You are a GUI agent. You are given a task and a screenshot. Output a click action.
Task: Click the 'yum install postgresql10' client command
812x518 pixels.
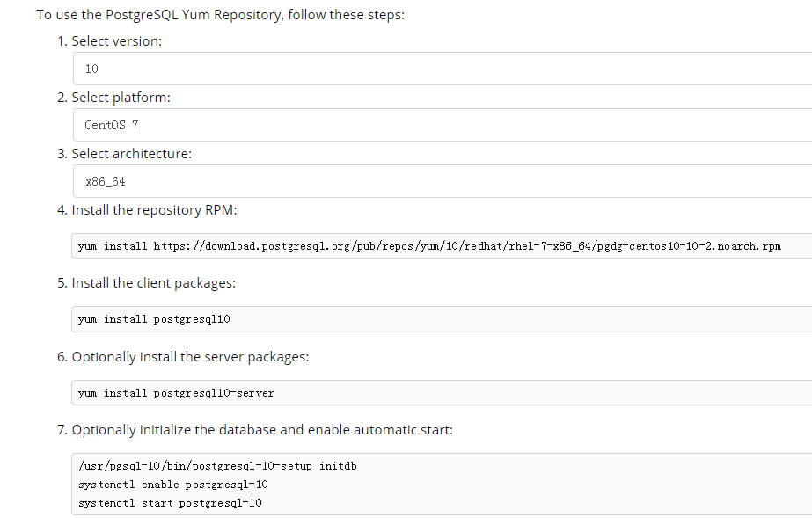[154, 319]
